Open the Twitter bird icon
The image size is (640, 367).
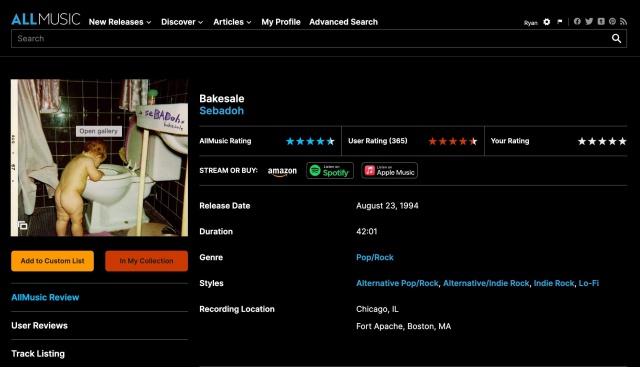(589, 22)
